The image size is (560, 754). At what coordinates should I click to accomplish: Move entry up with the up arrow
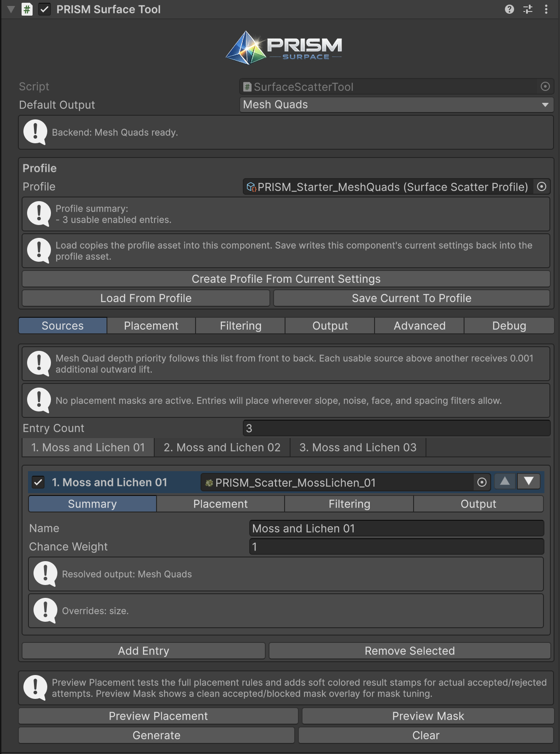pyautogui.click(x=505, y=481)
